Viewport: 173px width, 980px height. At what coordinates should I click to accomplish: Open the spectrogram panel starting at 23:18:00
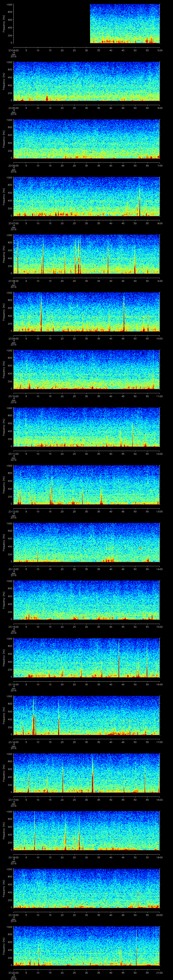[x=87, y=831]
